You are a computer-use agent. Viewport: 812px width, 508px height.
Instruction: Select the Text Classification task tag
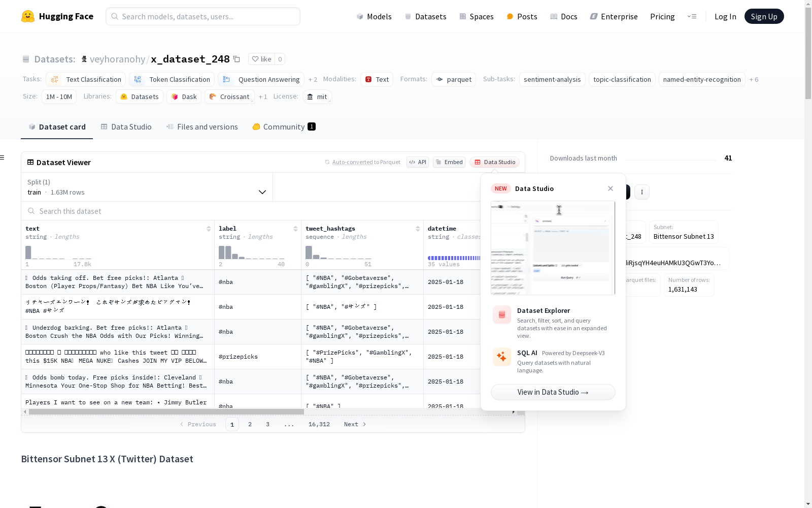pos(86,79)
